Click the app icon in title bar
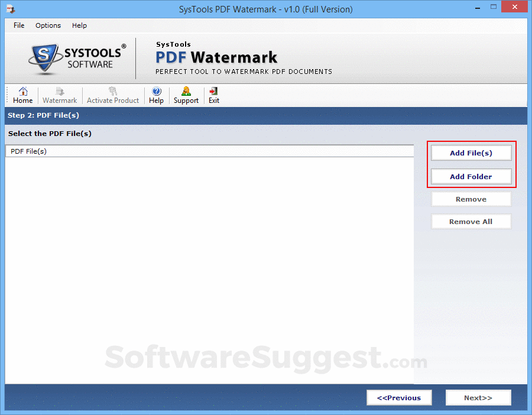This screenshot has width=532, height=415. point(11,9)
